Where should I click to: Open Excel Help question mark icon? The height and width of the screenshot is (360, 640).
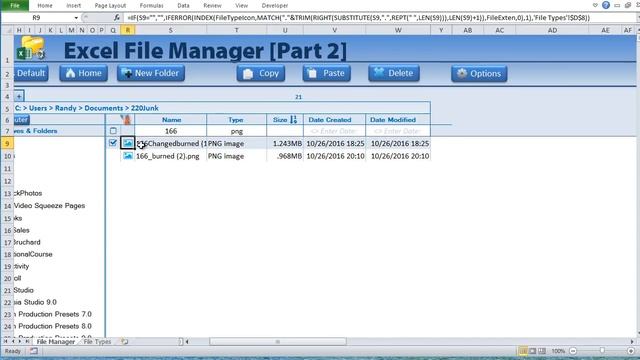point(606,5)
